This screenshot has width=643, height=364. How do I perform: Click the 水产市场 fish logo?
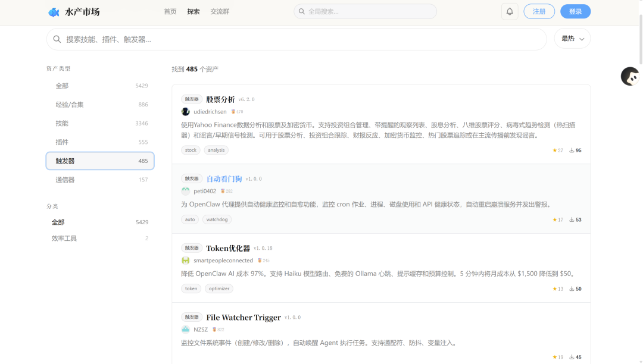(x=54, y=12)
